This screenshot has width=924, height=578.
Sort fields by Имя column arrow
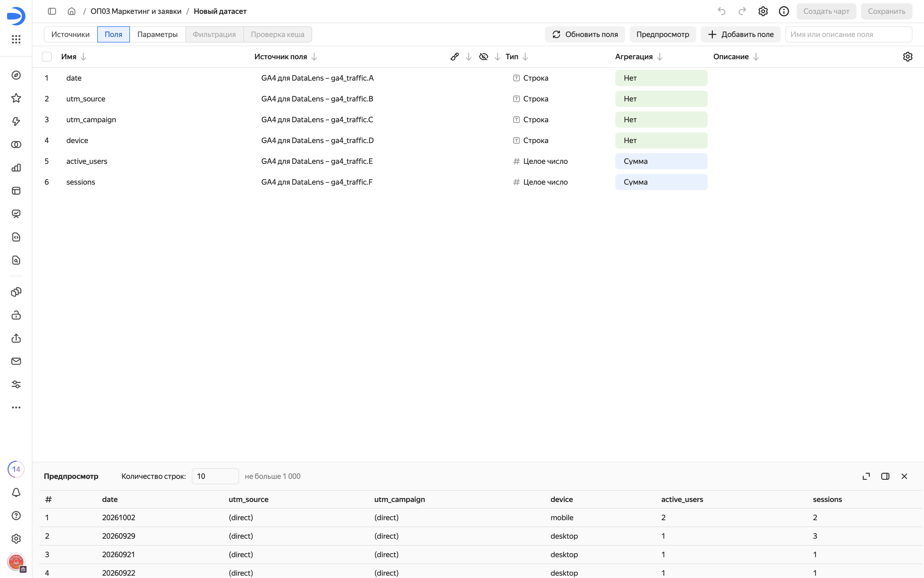pos(84,57)
